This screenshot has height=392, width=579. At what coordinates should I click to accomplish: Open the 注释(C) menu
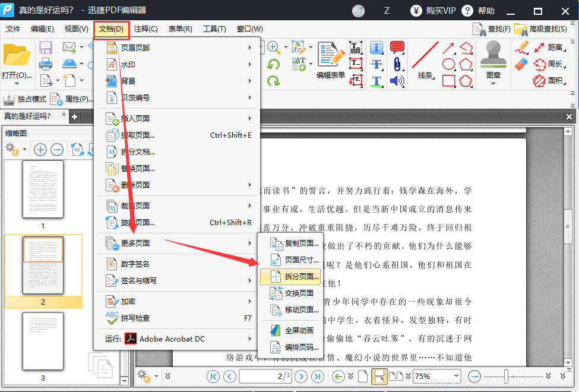pos(145,29)
